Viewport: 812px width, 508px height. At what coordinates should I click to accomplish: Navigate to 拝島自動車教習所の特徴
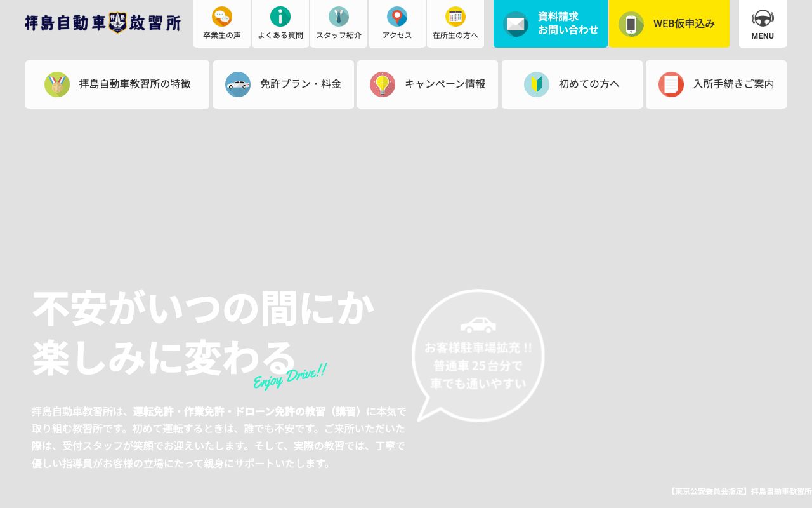(x=117, y=84)
